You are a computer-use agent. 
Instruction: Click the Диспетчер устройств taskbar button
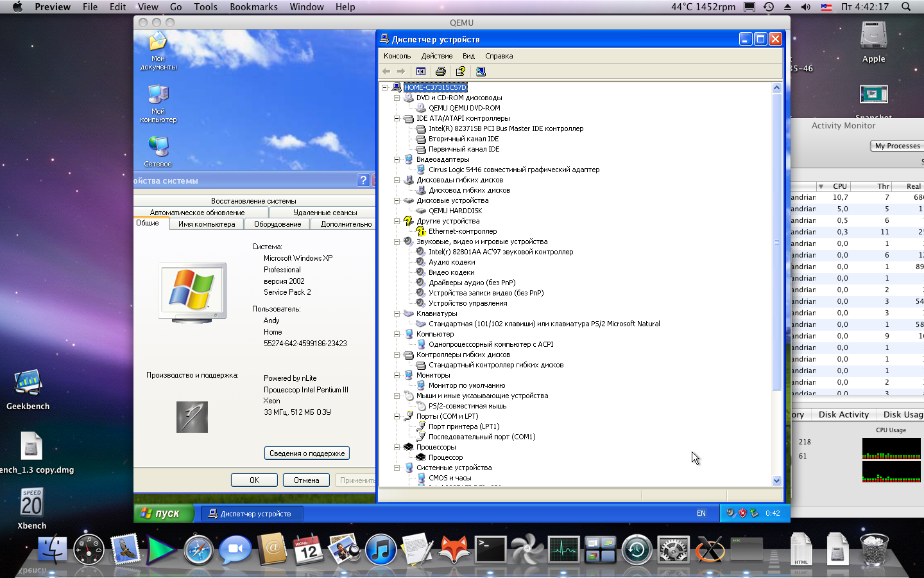pos(252,514)
